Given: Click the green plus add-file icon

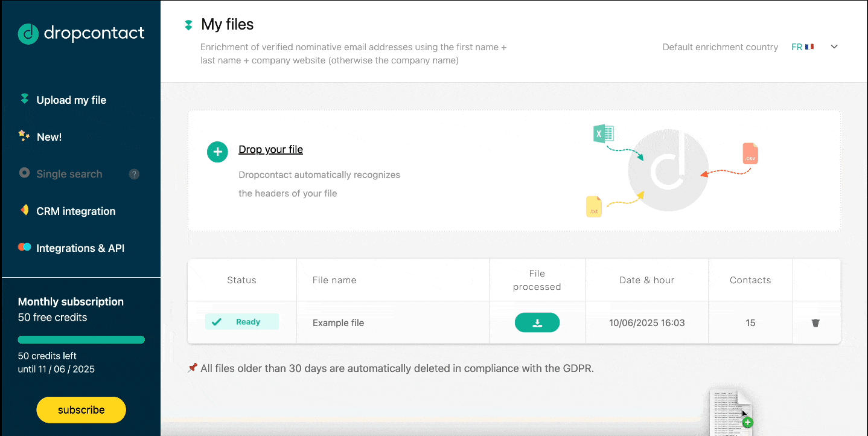Looking at the screenshot, I should [x=217, y=152].
